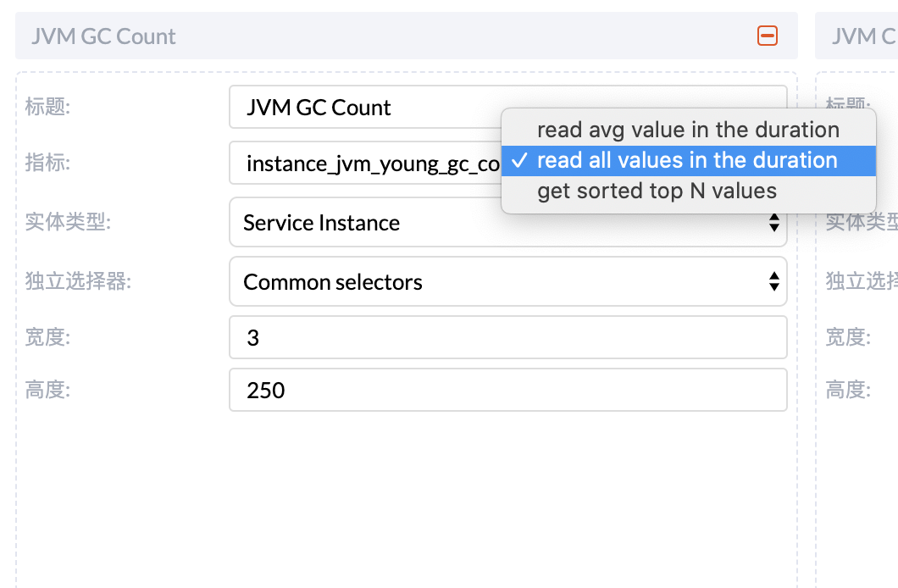Click the 标题 label of first panel
Image resolution: width=898 pixels, height=588 pixels.
click(47, 107)
